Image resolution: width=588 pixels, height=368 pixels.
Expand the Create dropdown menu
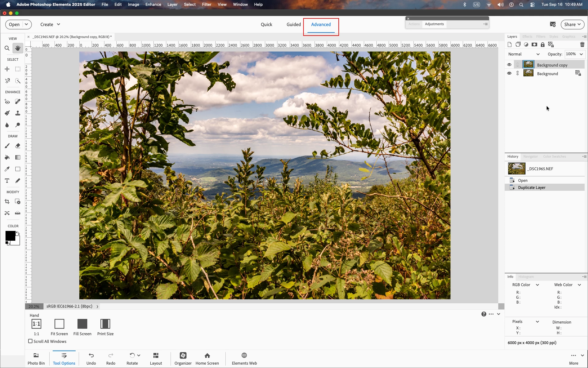(50, 25)
